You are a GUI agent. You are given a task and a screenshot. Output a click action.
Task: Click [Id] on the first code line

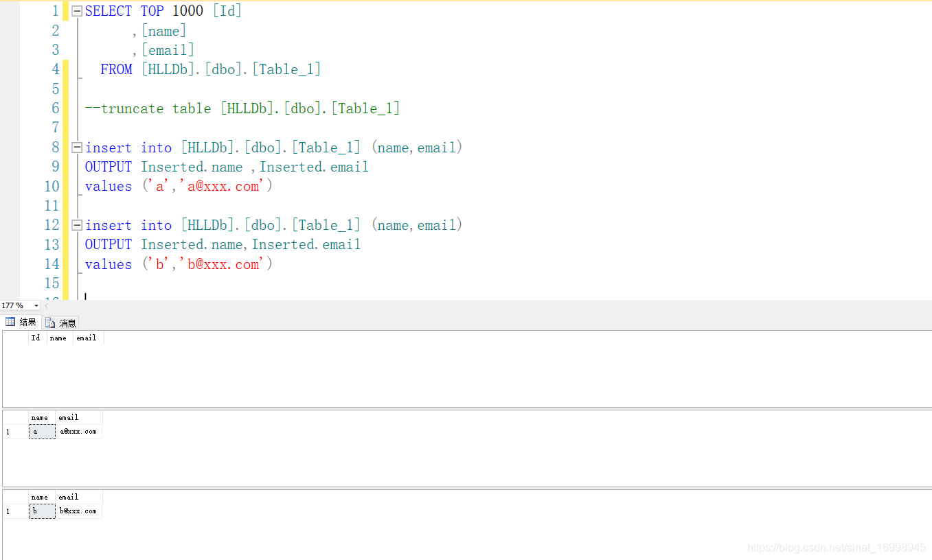click(227, 11)
